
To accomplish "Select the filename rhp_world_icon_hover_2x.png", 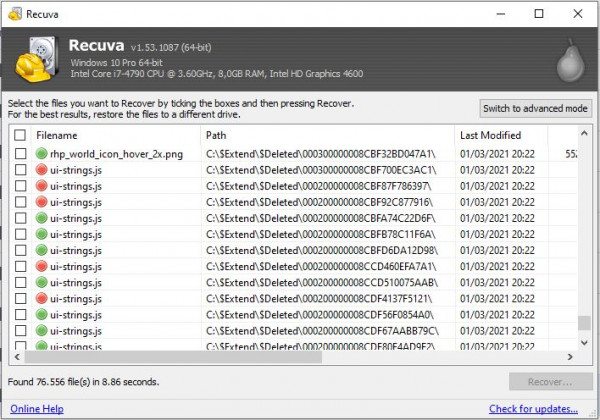I will click(x=117, y=154).
